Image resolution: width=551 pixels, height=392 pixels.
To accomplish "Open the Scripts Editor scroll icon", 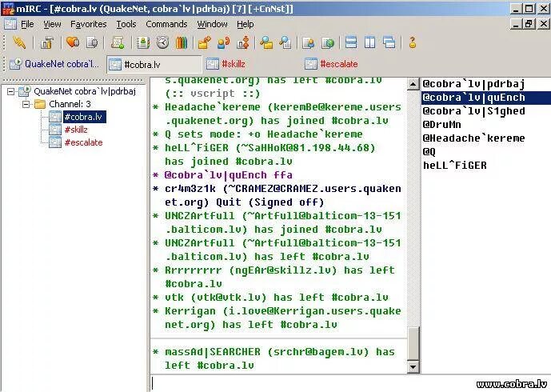I will point(118,43).
